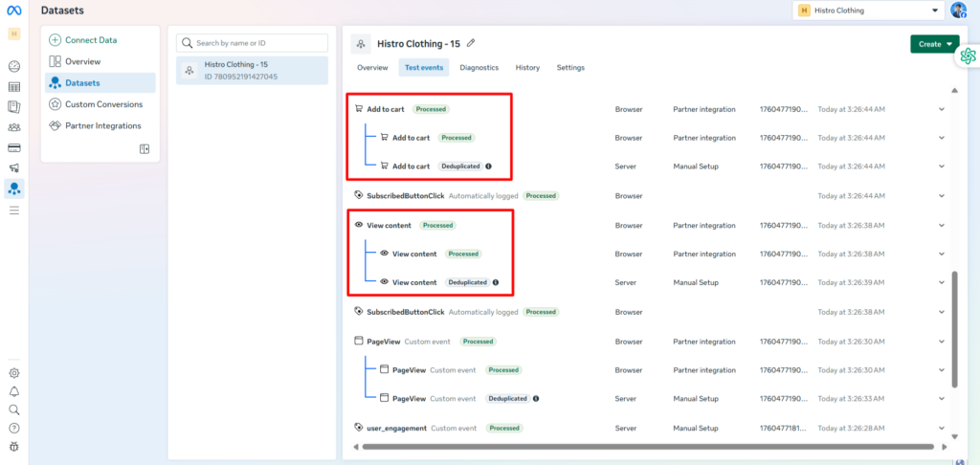
Task: Click the info icon beside Add to cart Deduplicated
Action: [x=489, y=166]
